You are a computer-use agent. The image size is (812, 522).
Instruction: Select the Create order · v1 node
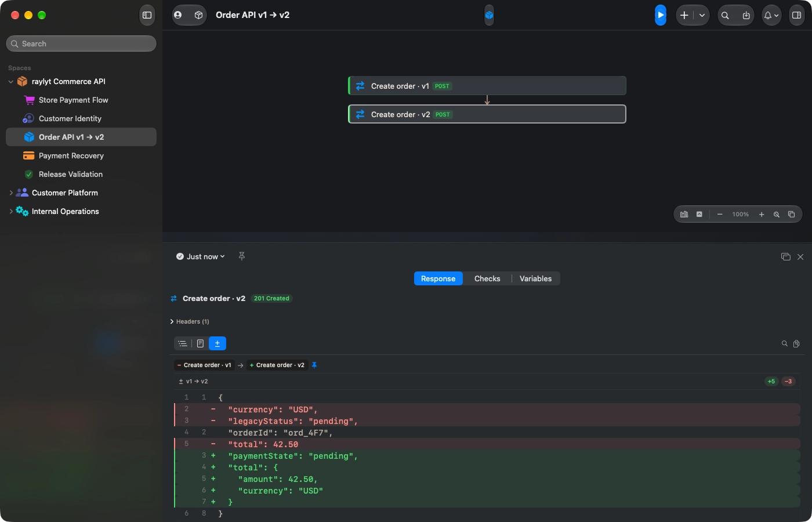(487, 86)
